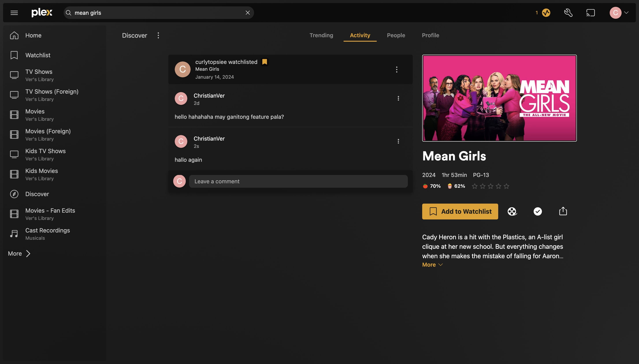
Task: Click the 'Mean Girls' title in the activity post
Action: pos(207,69)
